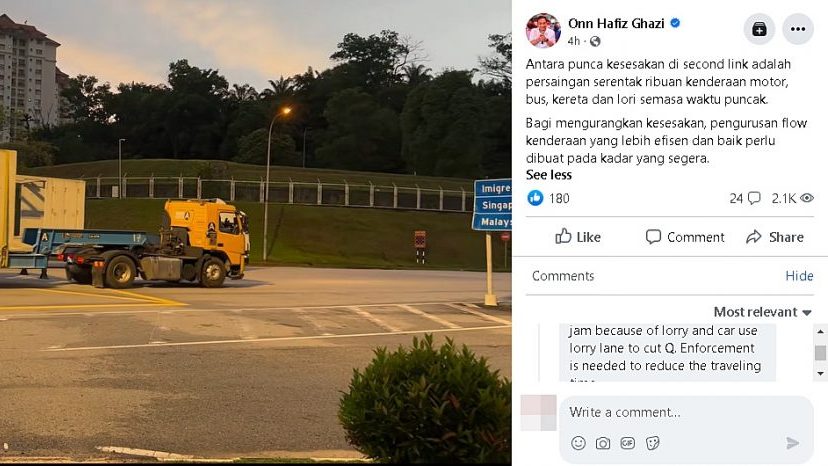The height and width of the screenshot is (466, 828).
Task: Send comment with arrow icon
Action: (792, 443)
